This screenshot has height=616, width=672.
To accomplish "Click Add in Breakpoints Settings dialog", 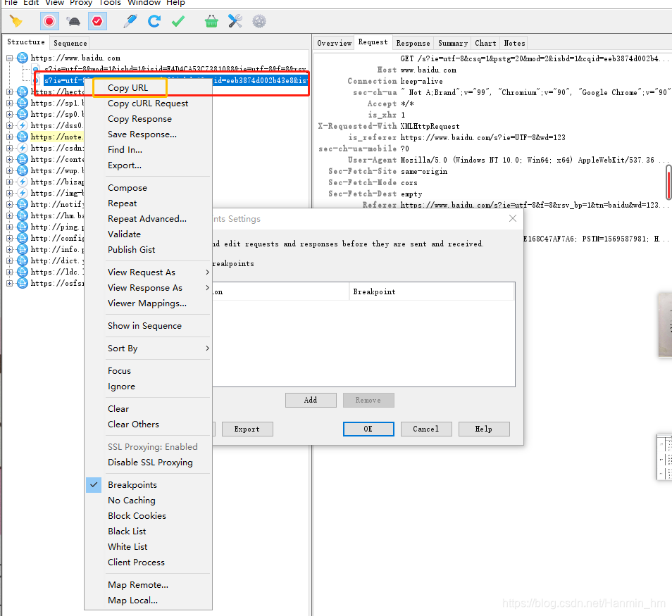I will (311, 400).
